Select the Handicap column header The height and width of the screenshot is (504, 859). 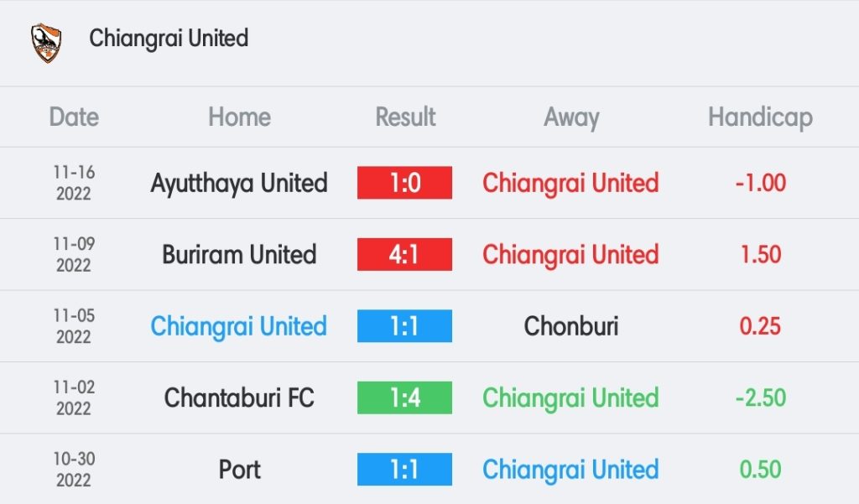760,117
